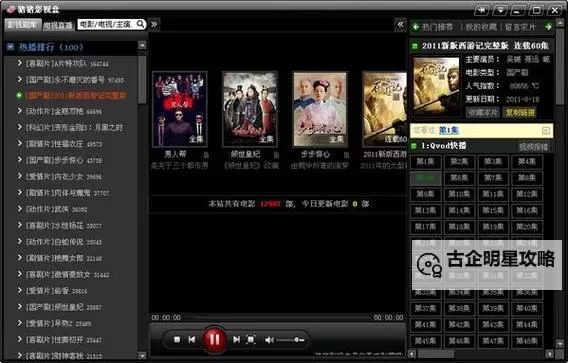The height and width of the screenshot is (363, 568).
Task: Click the button right of 1:Qvod快播
Action: [x=534, y=146]
